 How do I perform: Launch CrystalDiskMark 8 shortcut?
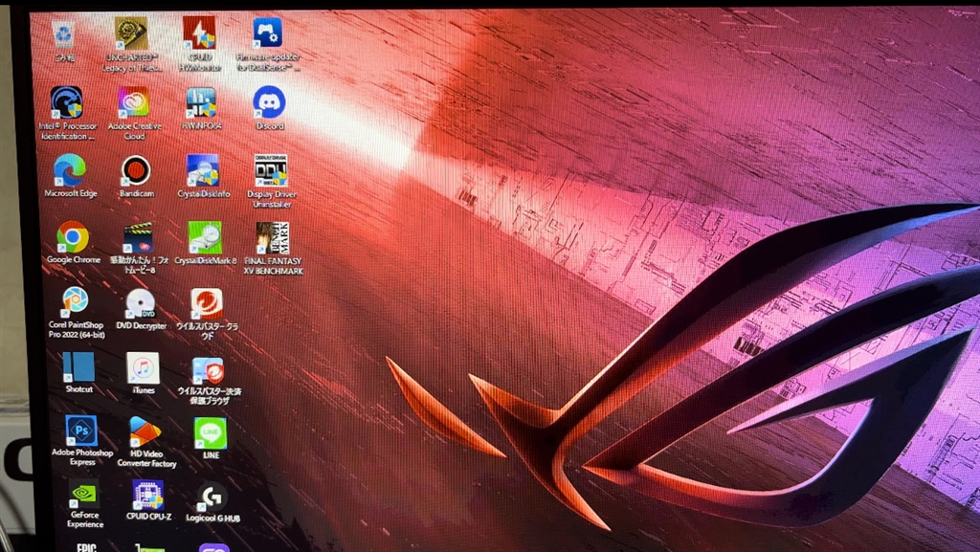tap(205, 237)
